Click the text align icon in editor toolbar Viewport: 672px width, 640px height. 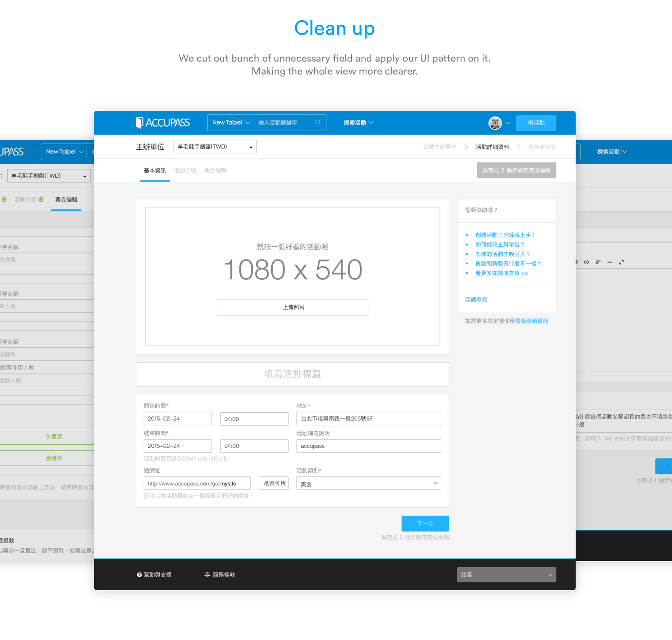598,262
